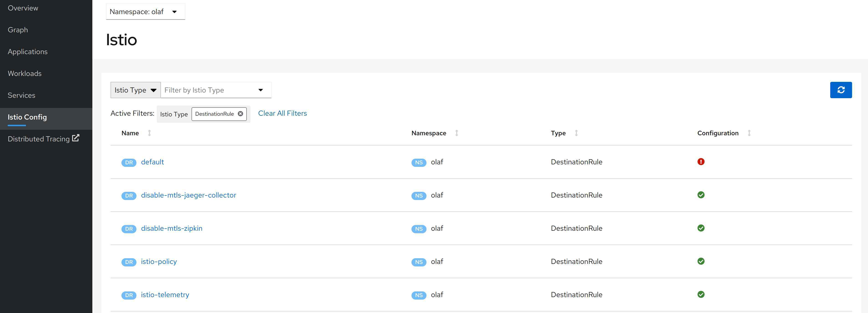Screen dimensions: 868x313
Task: Click green check icon for disable-mtls-zipkin
Action: (701, 228)
